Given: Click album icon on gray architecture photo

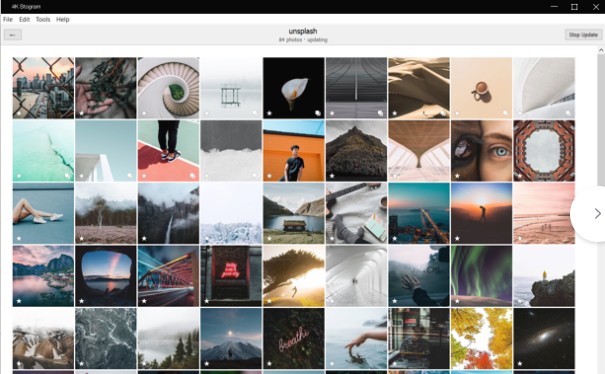Looking at the screenshot, I should click(380, 113).
